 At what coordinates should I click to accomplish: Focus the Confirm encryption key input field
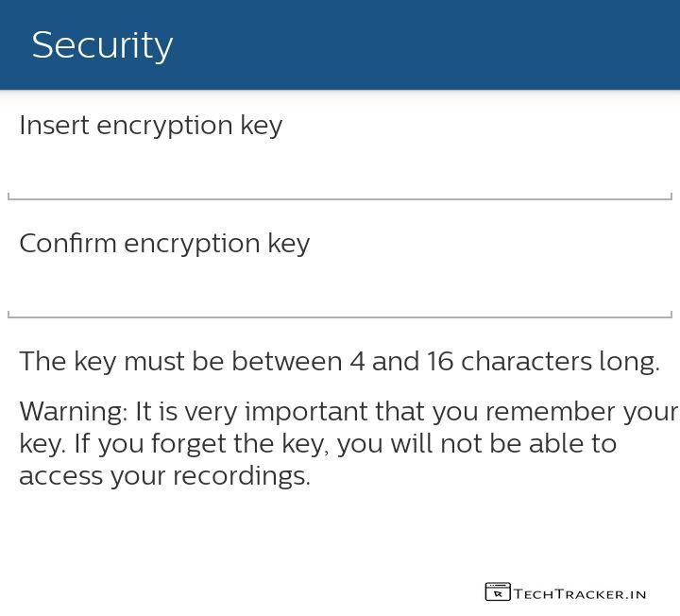(x=340, y=291)
